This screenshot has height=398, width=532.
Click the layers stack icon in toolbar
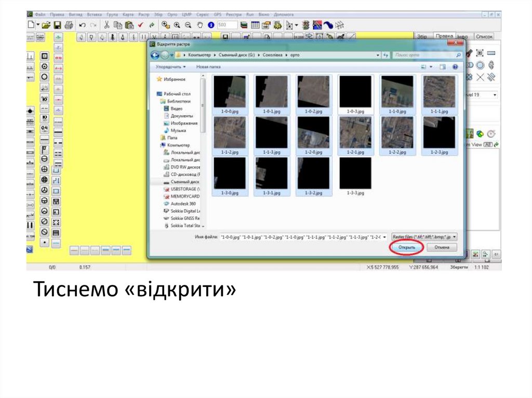tap(244, 25)
